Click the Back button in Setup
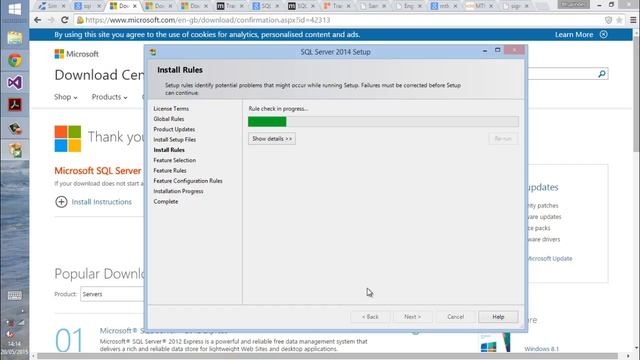 (370, 317)
